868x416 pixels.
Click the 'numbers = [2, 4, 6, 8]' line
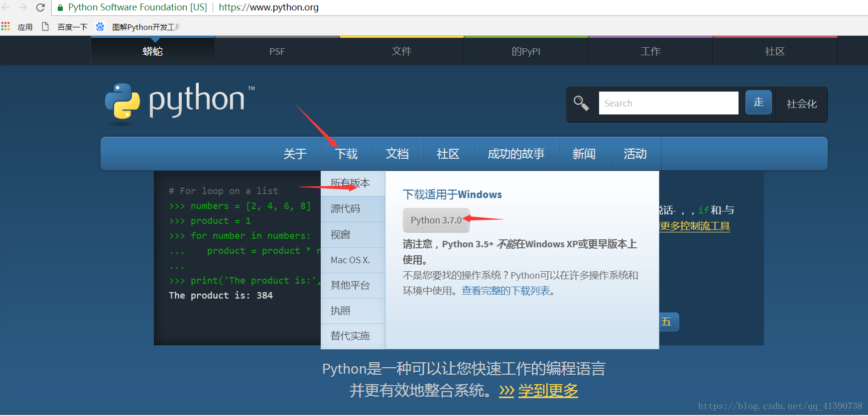click(250, 206)
